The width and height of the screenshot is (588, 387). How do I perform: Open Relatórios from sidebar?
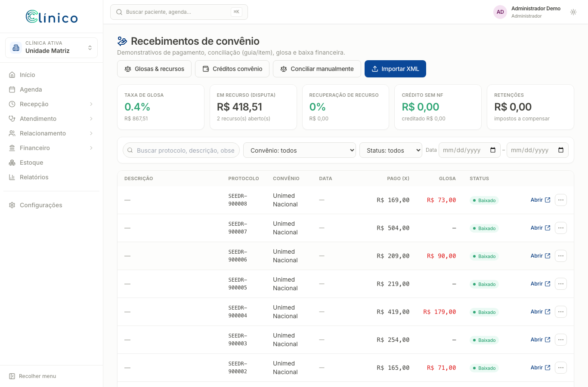(x=52, y=177)
